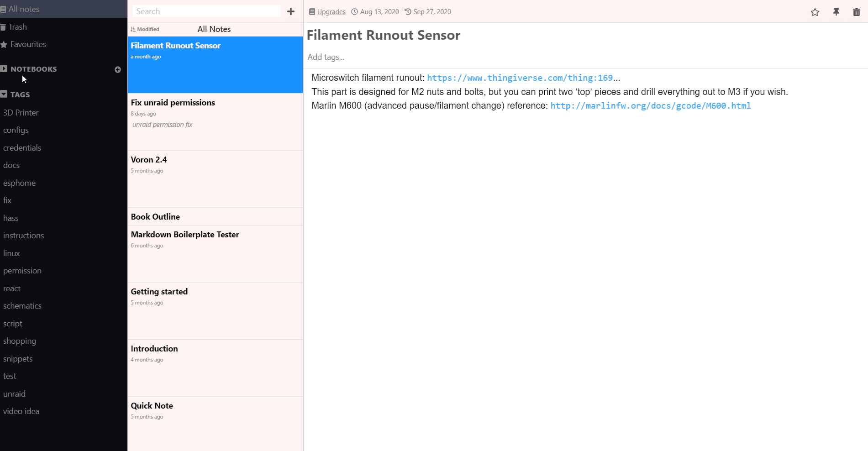The image size is (868, 451).
Task: Open the Upgrades notebook link
Action: click(x=331, y=12)
